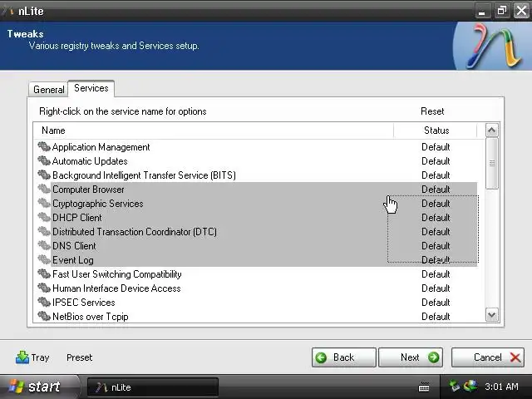Go back to the previous step
The width and height of the screenshot is (532, 399).
(343, 357)
